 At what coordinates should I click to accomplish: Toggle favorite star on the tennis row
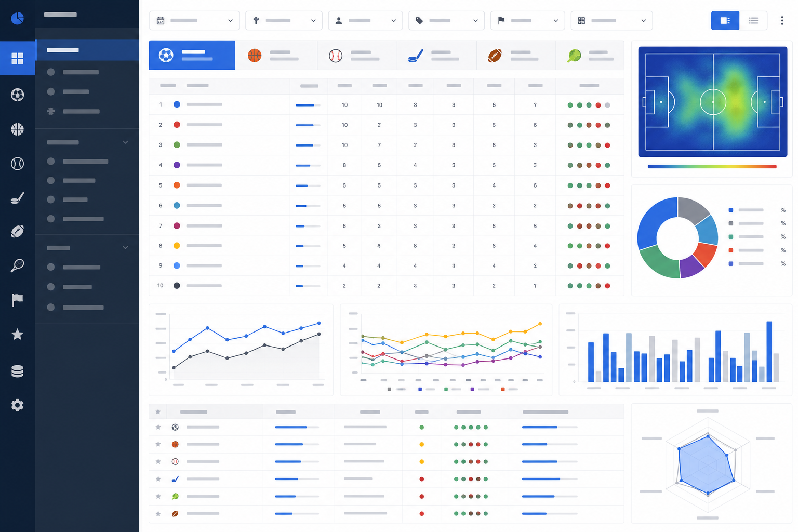158,496
